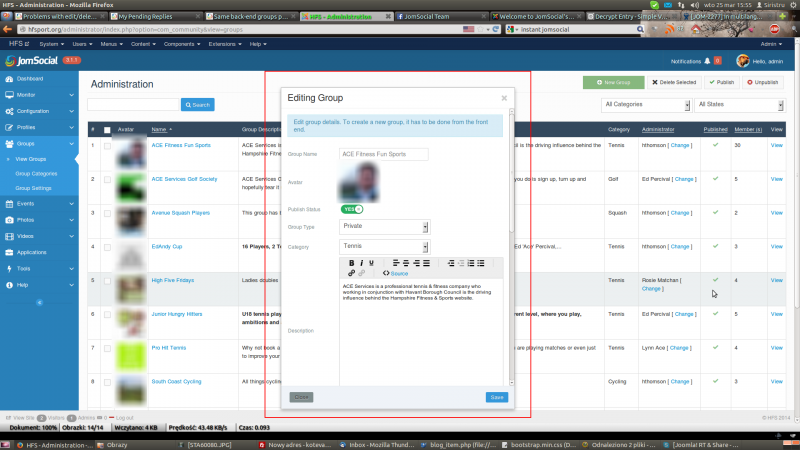Screen dimensions: 800x450
Task: Click the Delete Selected button
Action: (x=674, y=82)
